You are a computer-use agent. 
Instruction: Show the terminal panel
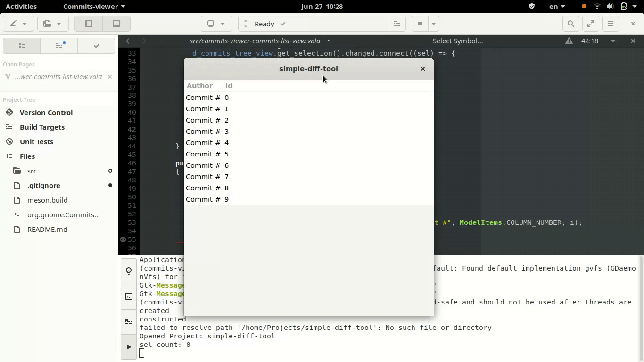pyautogui.click(x=129, y=296)
